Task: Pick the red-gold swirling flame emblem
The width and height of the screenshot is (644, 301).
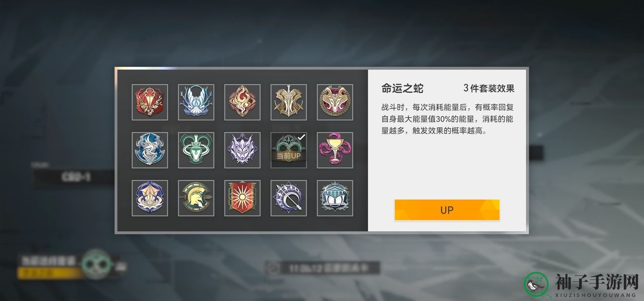Action: 242,102
